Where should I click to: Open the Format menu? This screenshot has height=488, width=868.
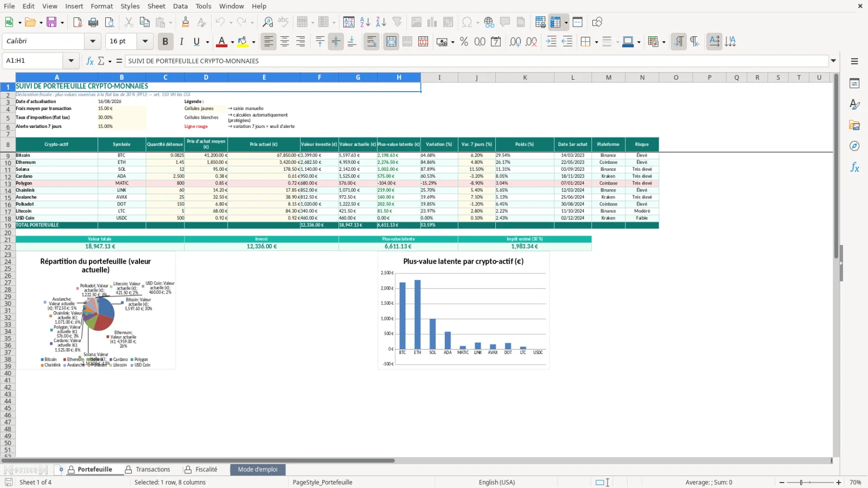[x=102, y=6]
